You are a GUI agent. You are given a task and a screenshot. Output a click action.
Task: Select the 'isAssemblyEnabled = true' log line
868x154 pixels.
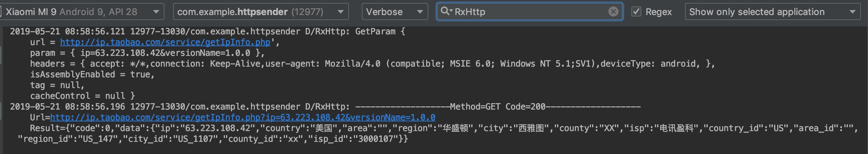tap(92, 74)
